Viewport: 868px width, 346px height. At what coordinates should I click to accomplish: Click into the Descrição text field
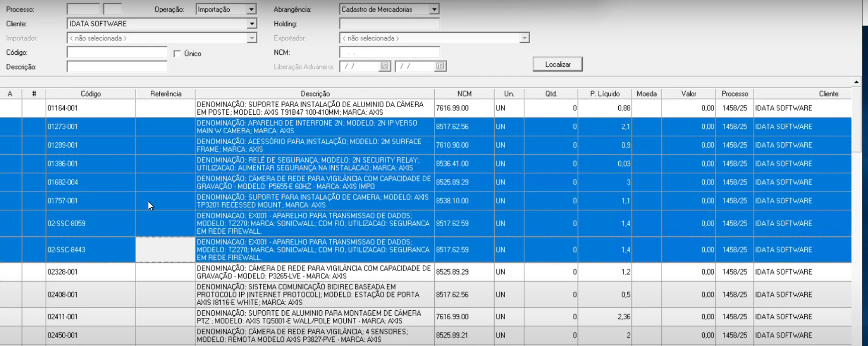click(x=117, y=67)
